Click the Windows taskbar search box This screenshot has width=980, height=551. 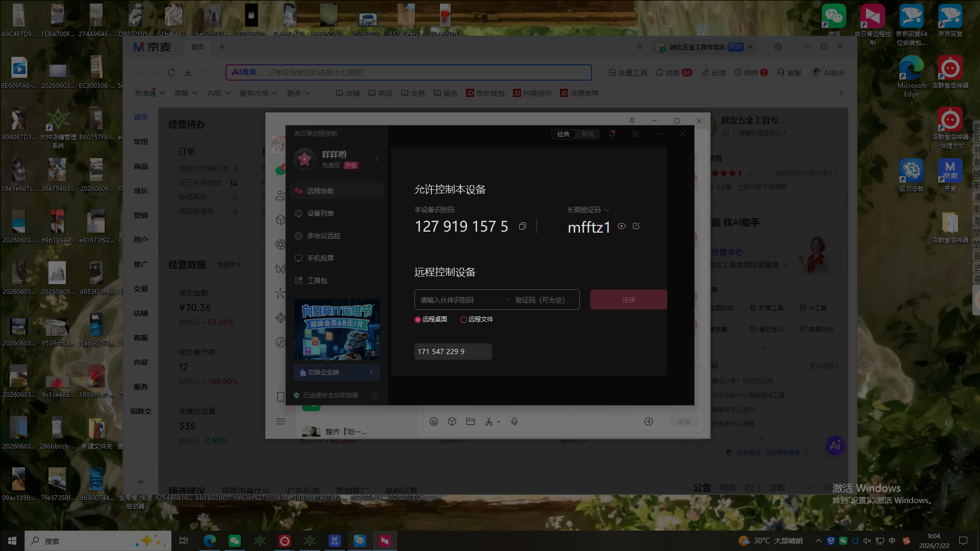point(98,541)
